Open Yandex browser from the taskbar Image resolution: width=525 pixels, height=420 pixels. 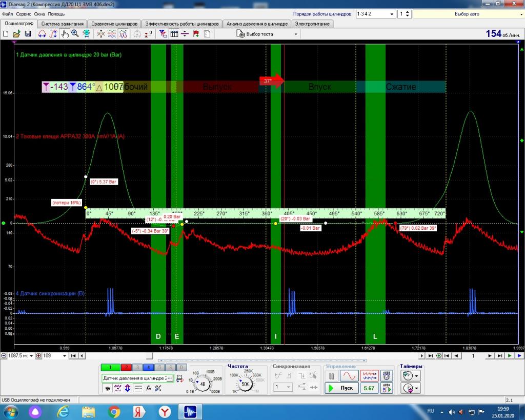pyautogui.click(x=164, y=412)
